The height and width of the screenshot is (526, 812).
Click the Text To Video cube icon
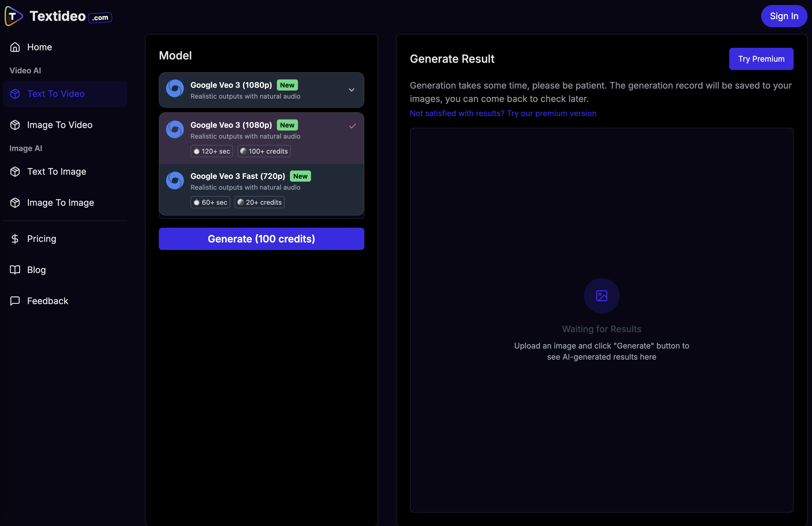click(15, 94)
